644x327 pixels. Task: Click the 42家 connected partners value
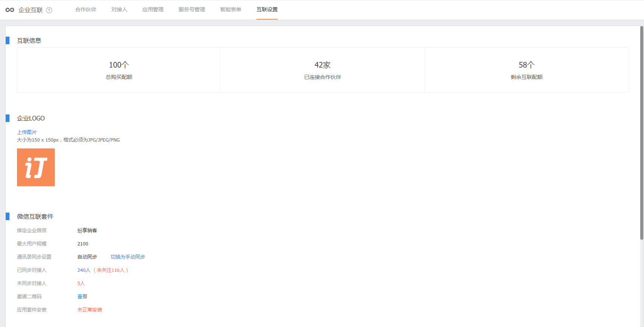(323, 65)
